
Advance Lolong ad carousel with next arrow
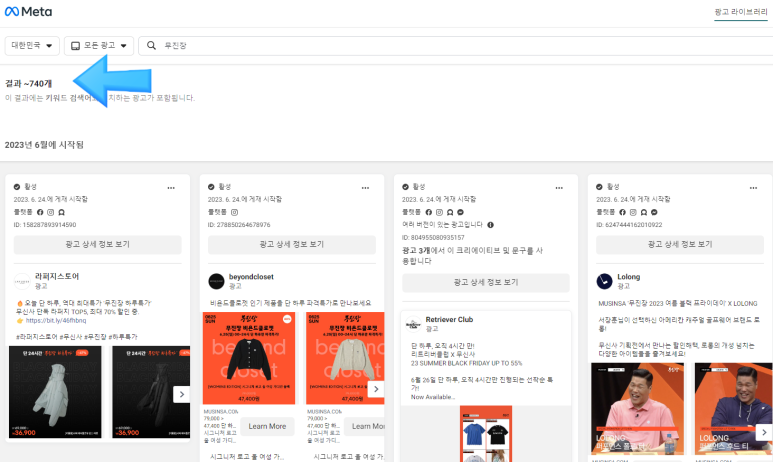point(764,432)
